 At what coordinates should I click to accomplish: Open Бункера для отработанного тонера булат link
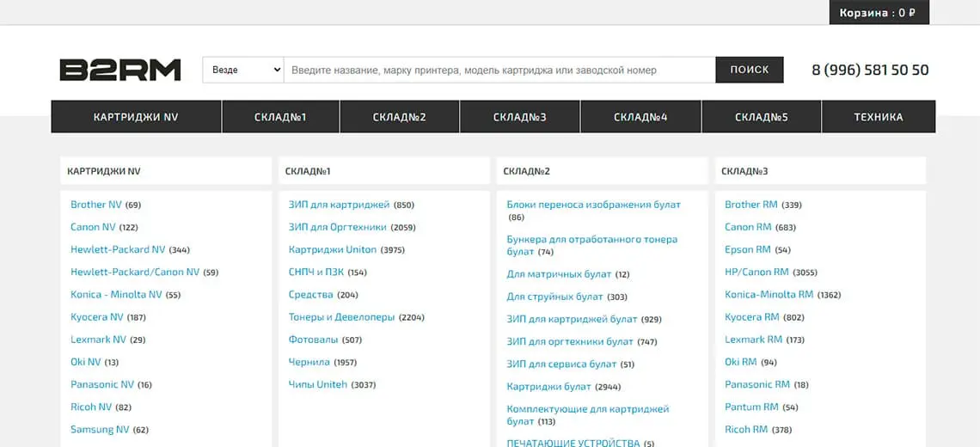[592, 245]
